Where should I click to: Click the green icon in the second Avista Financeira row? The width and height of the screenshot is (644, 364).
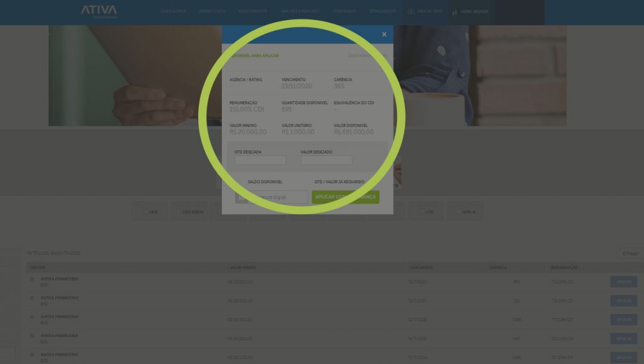coord(32,298)
